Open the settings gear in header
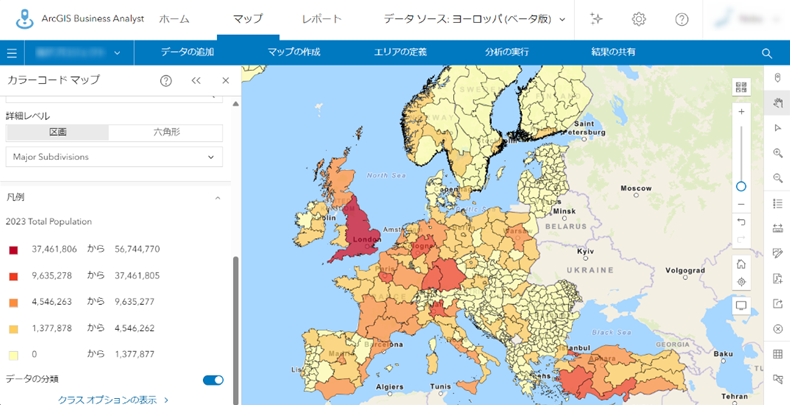Image resolution: width=790 pixels, height=405 pixels. (639, 20)
